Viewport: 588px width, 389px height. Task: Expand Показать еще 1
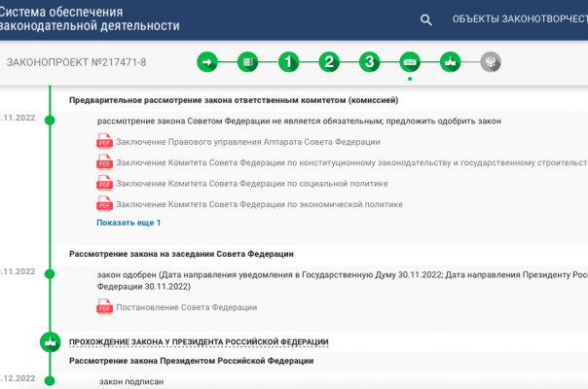129,223
